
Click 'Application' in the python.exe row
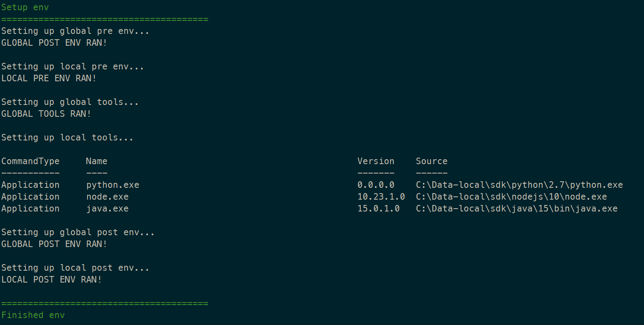31,185
